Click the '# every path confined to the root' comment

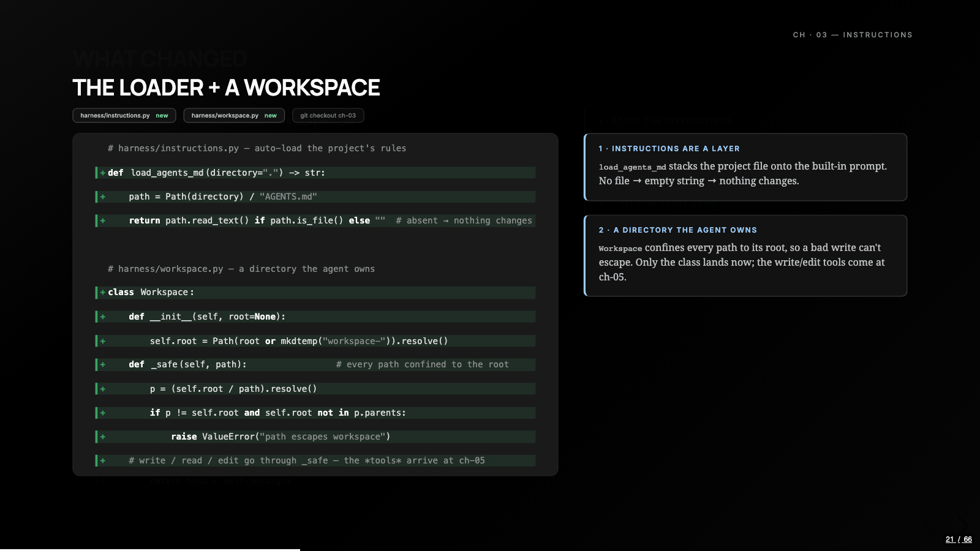point(422,364)
